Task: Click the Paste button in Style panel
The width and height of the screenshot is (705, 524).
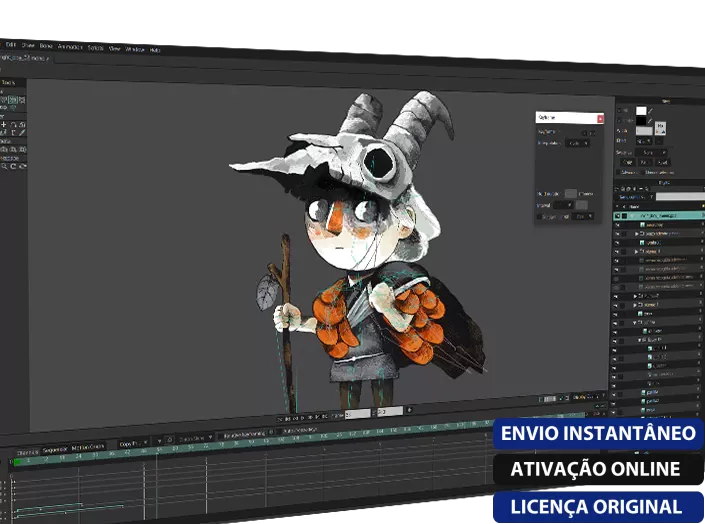Action: click(645, 162)
